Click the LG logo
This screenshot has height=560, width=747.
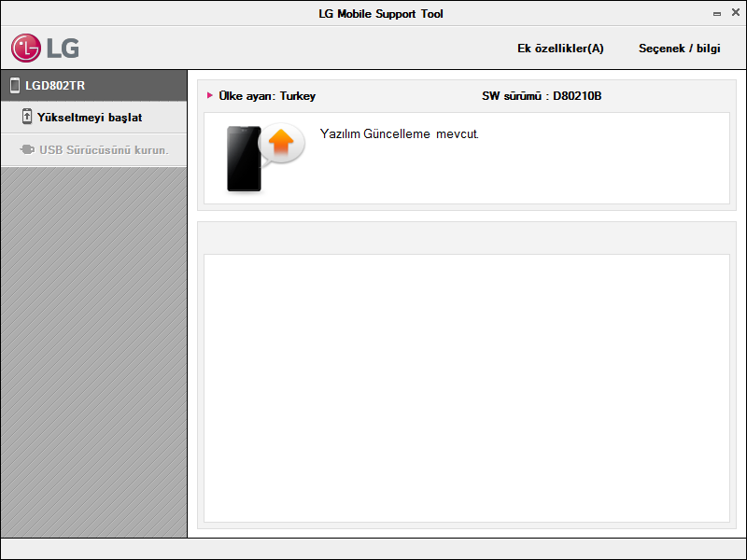tap(45, 49)
